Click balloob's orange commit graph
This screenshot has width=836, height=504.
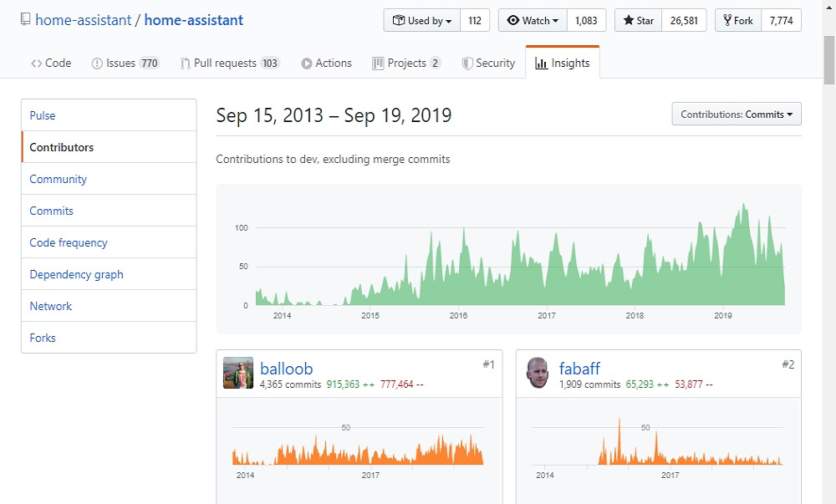coord(359,451)
